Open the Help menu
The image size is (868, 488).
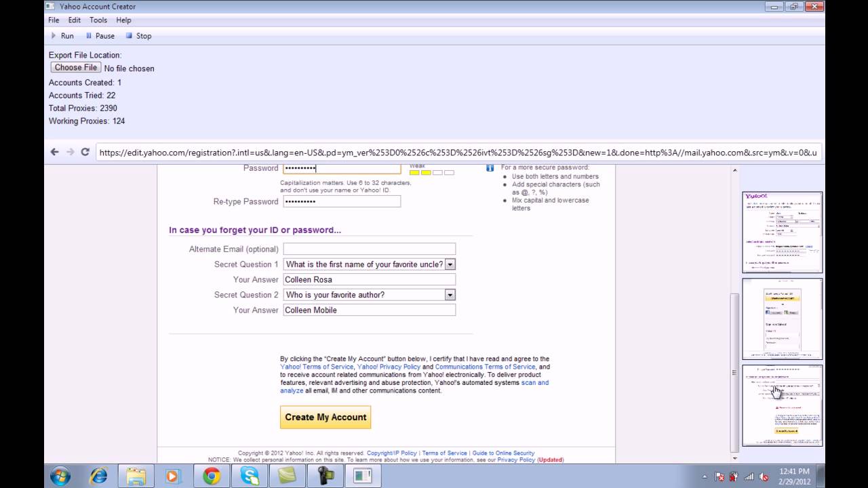coord(123,20)
